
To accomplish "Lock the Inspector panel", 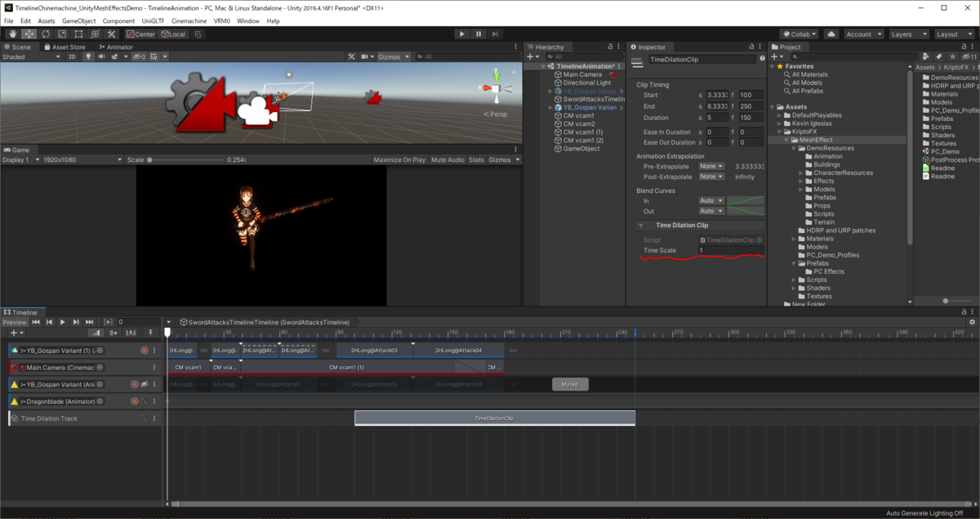I will (751, 47).
